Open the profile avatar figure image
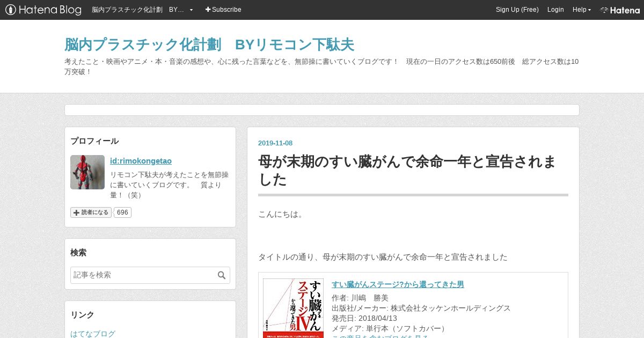 [x=87, y=172]
